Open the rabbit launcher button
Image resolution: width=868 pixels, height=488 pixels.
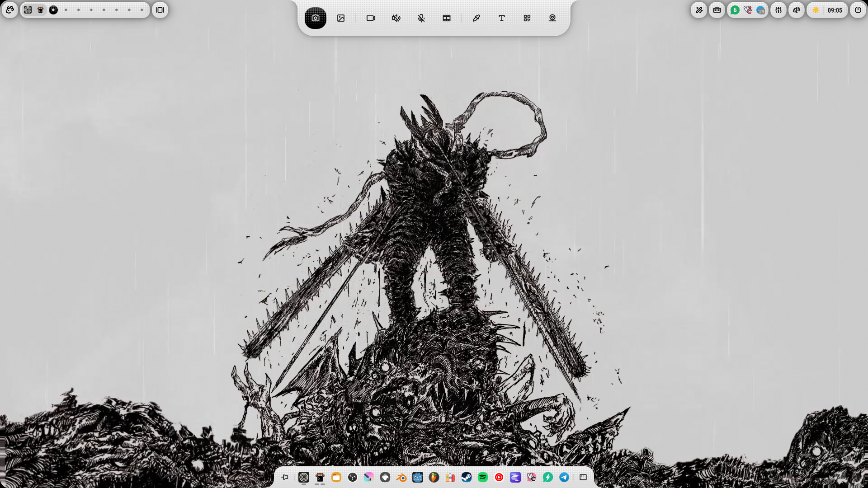click(10, 9)
